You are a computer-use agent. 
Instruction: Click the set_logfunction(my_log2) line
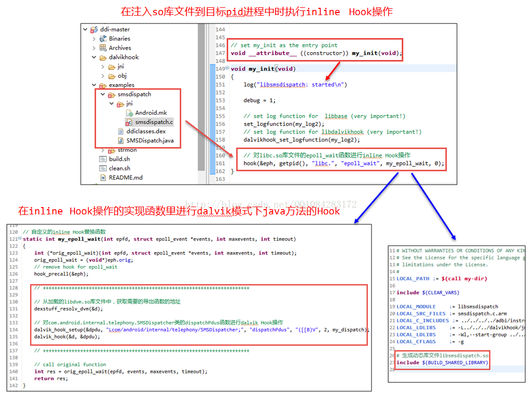[x=283, y=124]
